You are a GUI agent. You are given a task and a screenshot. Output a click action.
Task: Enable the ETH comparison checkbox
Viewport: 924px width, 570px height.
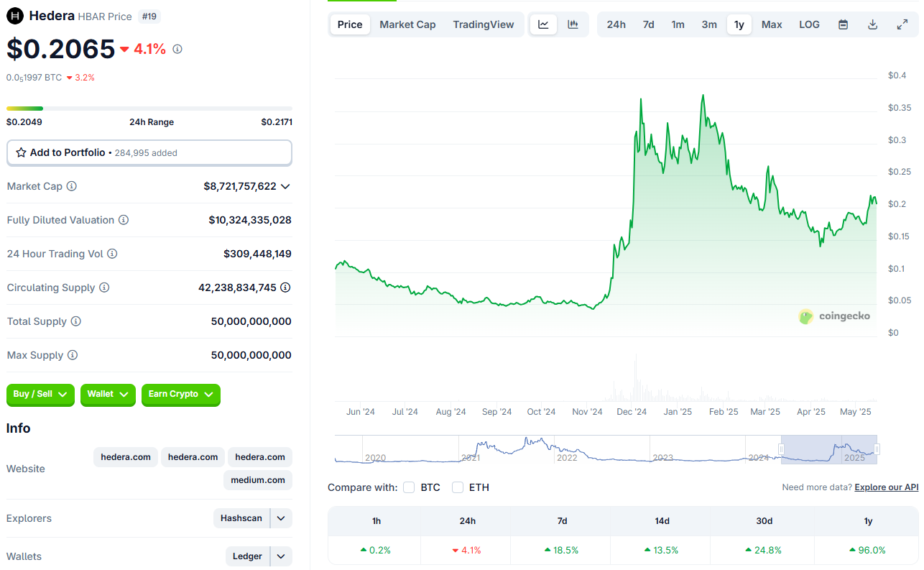(458, 487)
